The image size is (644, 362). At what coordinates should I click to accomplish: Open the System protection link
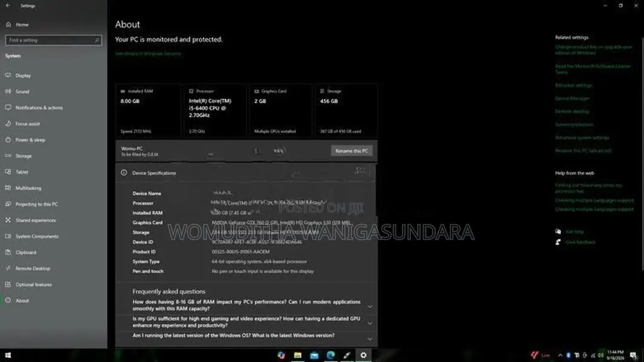[x=574, y=125]
